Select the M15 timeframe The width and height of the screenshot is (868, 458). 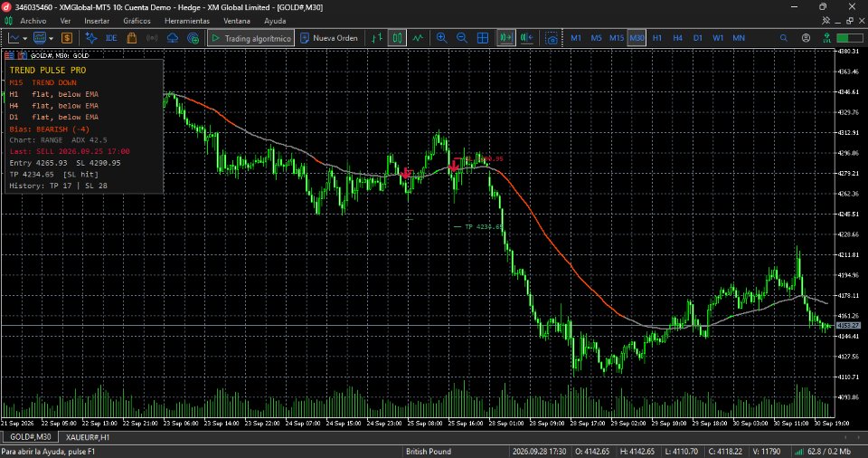pos(617,38)
